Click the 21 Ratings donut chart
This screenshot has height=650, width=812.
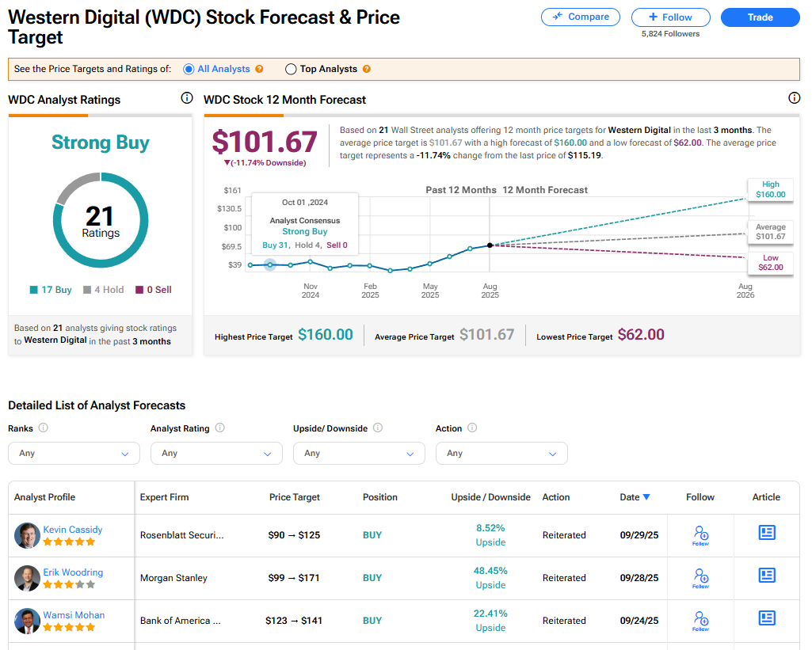coord(101,220)
